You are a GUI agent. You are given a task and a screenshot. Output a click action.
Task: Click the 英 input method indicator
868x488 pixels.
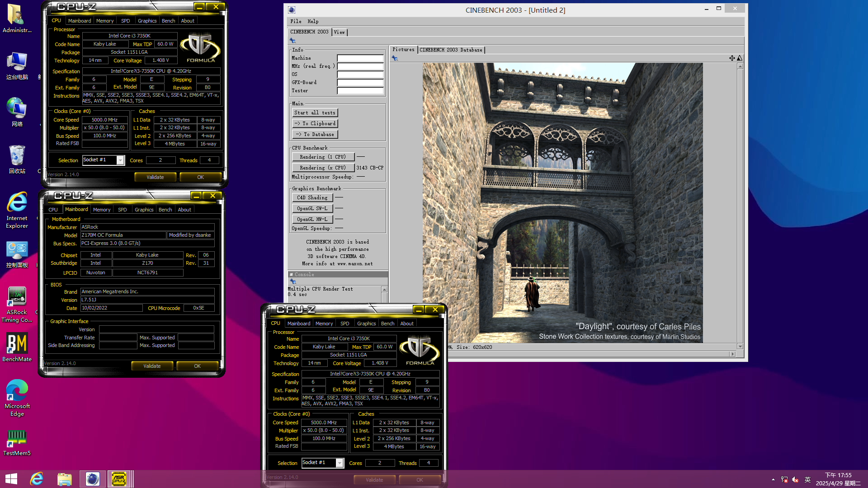point(807,479)
